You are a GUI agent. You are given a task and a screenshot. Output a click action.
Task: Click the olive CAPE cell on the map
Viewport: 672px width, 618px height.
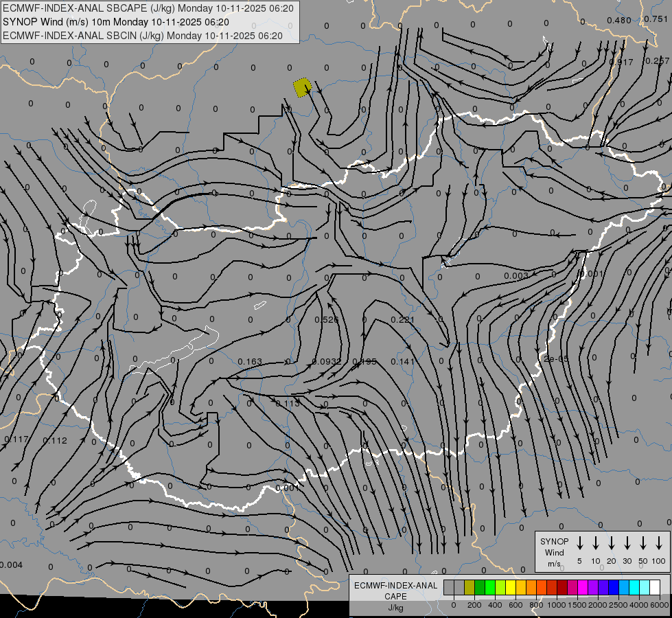pyautogui.click(x=303, y=87)
